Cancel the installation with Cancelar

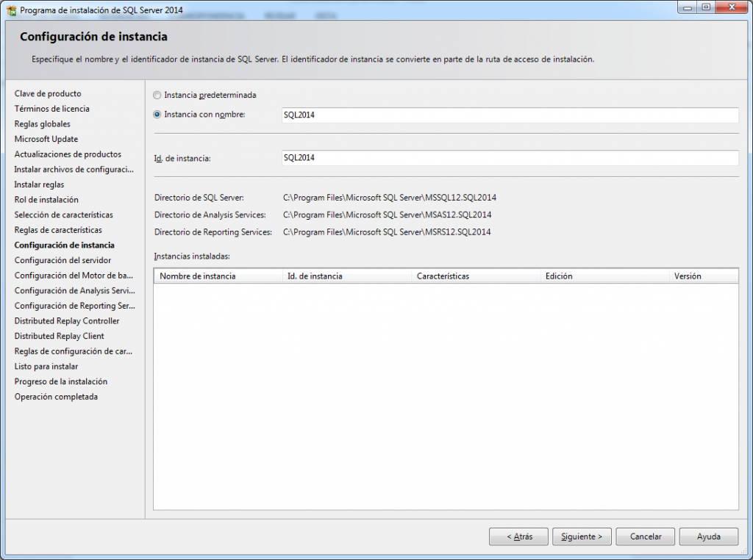pos(646,536)
